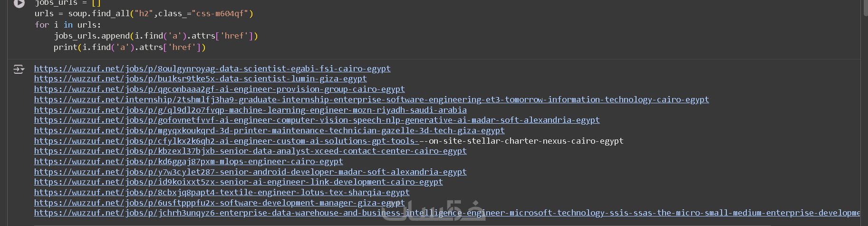
Task: Click into the print statement code line
Action: 129,48
